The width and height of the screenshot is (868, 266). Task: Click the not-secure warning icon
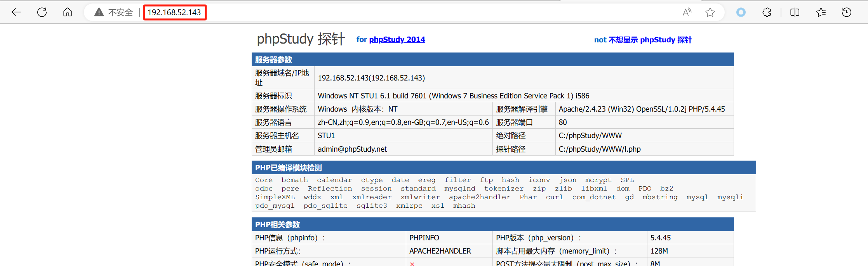(x=99, y=12)
